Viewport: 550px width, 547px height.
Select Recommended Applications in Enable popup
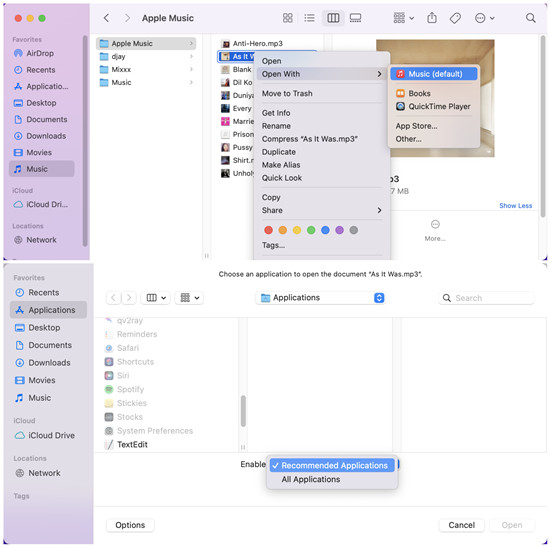(332, 466)
